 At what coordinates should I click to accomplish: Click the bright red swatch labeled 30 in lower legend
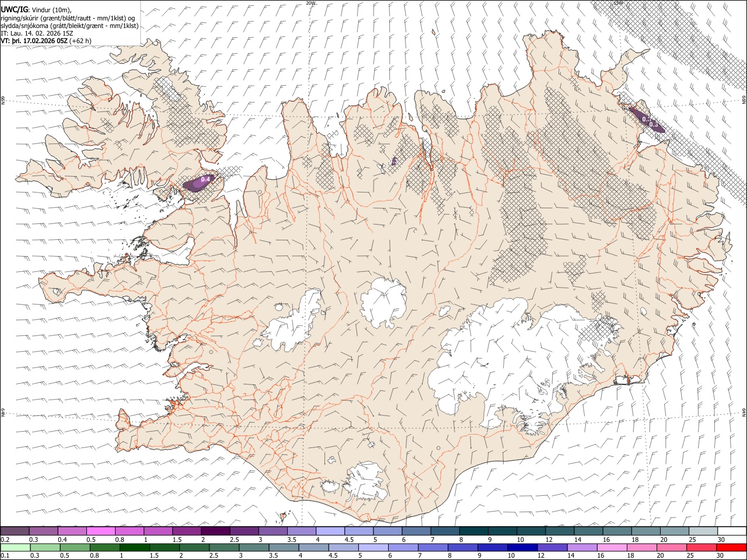point(731,548)
